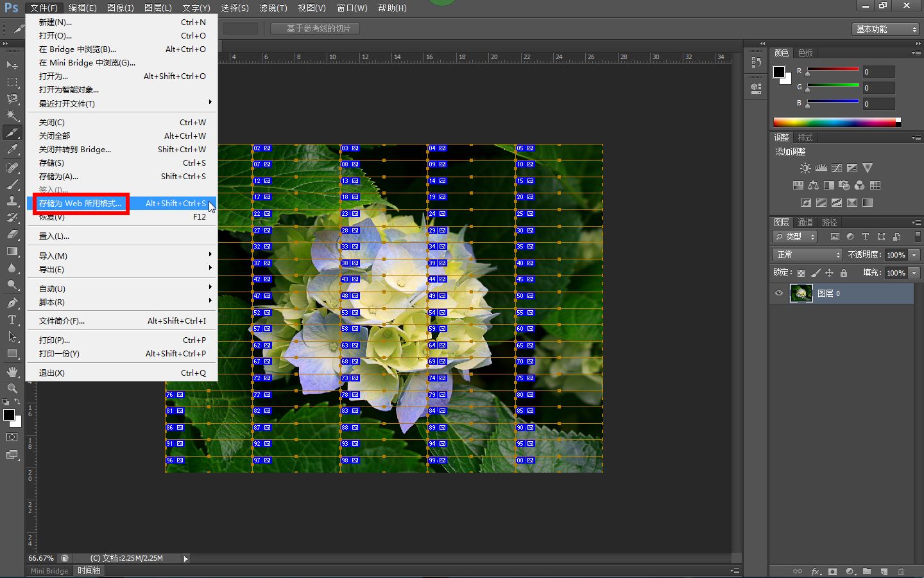Select the Slice tool in toolbox
The height and width of the screenshot is (578, 924).
tap(12, 133)
